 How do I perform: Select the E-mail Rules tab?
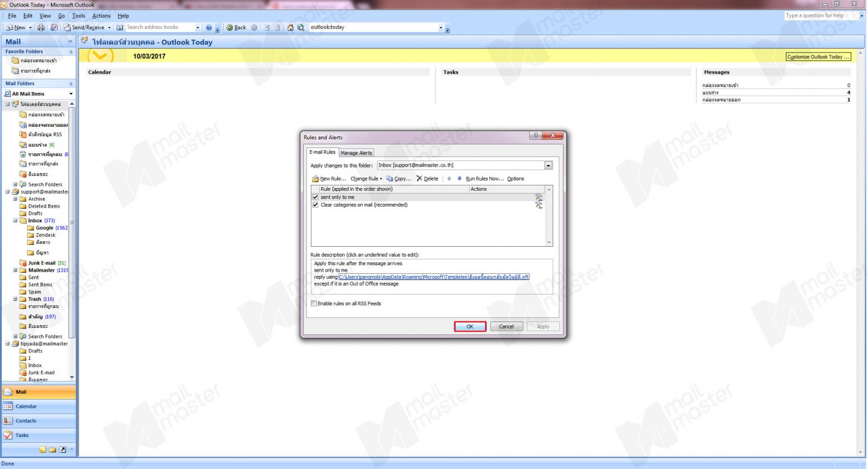322,152
